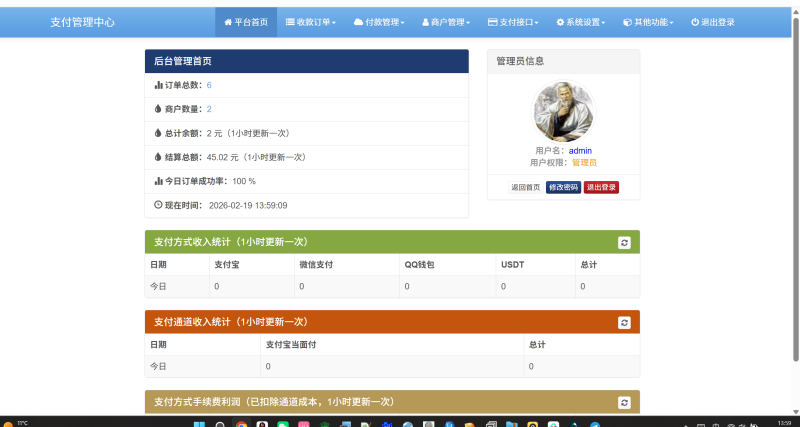800x427 pixels.
Task: Click the page vertical scrollbar
Action: (x=796, y=189)
